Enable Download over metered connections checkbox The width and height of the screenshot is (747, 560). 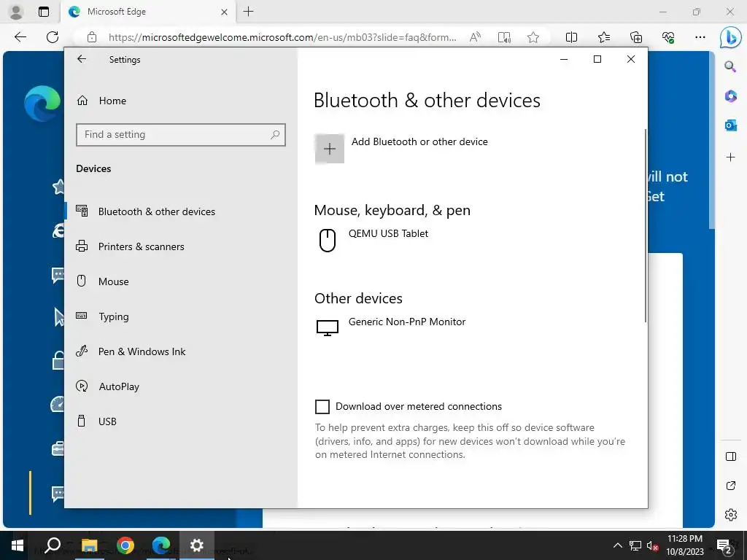[322, 407]
